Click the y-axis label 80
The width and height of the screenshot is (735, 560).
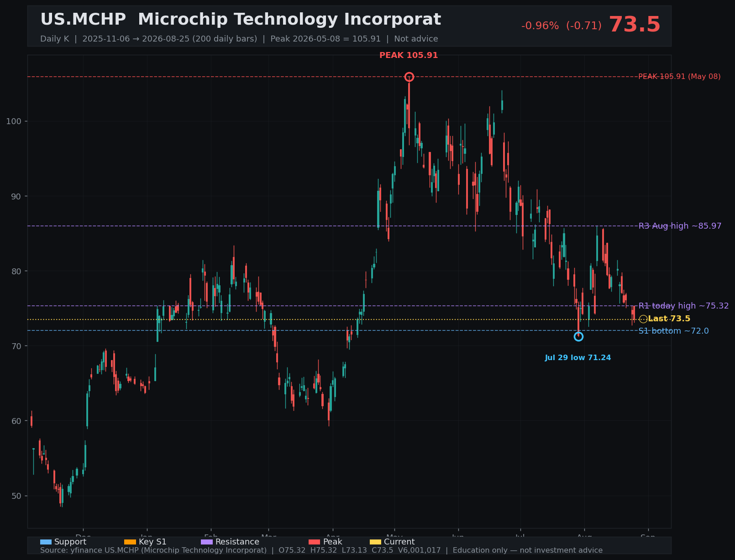16,271
